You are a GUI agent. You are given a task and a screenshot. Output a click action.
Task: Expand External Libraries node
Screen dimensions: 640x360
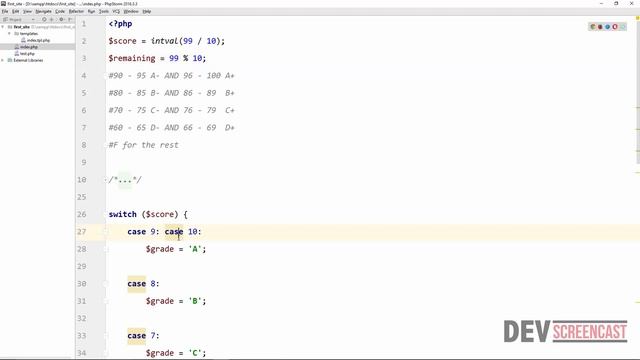coord(3,60)
